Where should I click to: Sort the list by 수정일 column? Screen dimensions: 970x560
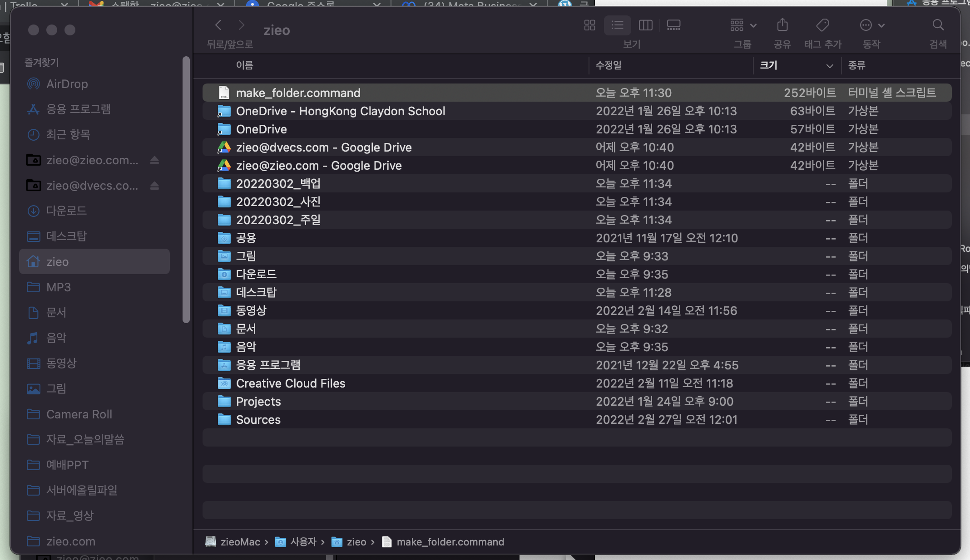pyautogui.click(x=609, y=65)
